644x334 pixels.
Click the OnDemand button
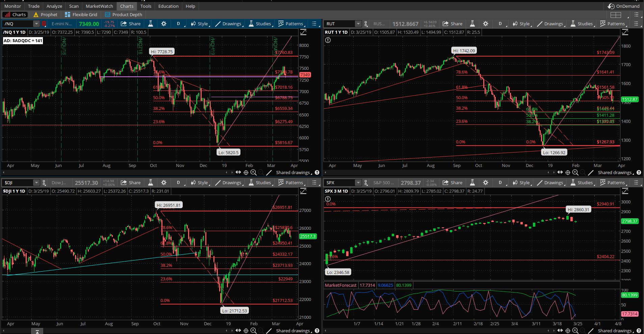pos(623,6)
